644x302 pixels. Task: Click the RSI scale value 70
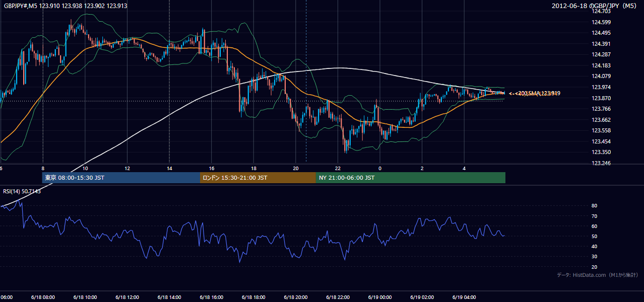click(x=595, y=216)
